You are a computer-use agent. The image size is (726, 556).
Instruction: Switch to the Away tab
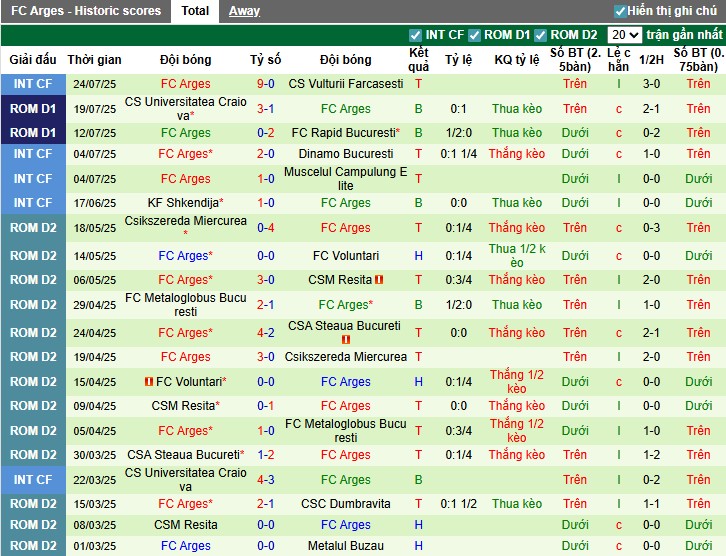tap(244, 11)
